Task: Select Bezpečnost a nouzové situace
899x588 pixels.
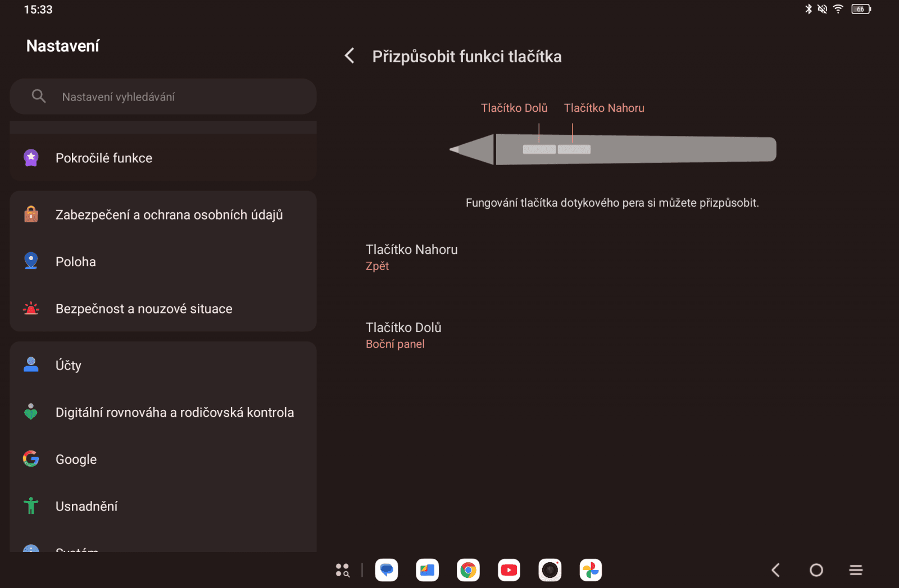Action: (x=143, y=308)
